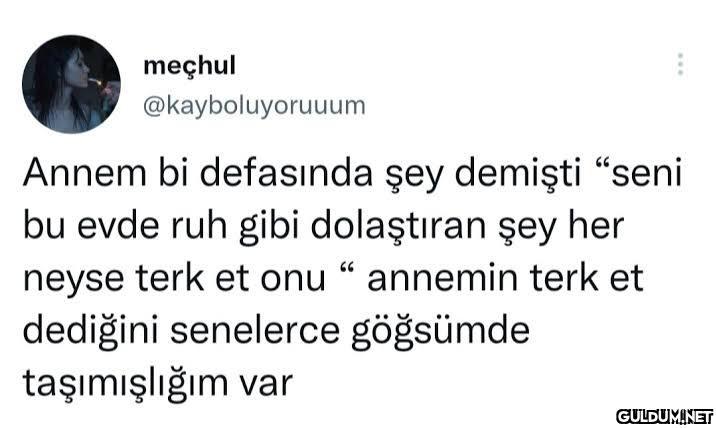Select the line starting 'dediğini senelerce'
The height and width of the screenshot is (428, 717).
coord(276,331)
